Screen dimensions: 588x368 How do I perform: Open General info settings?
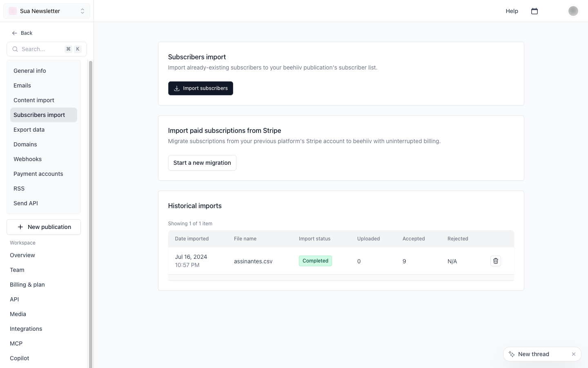click(x=44, y=71)
